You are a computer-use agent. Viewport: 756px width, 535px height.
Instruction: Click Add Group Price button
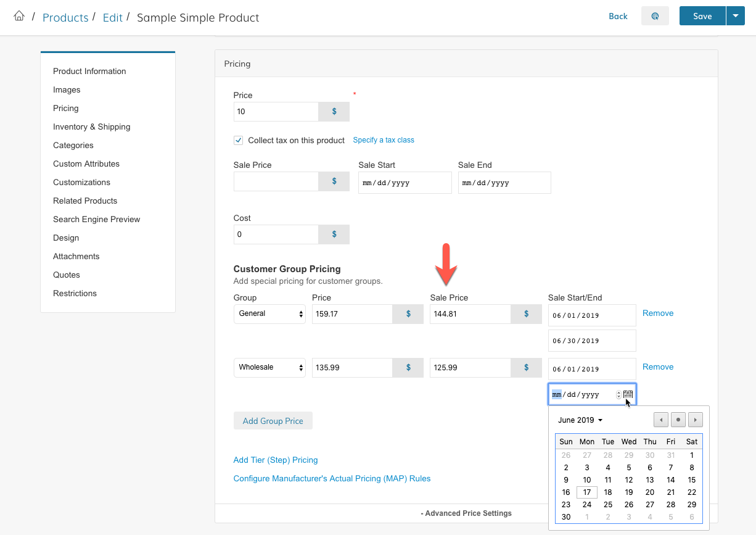[x=273, y=421]
